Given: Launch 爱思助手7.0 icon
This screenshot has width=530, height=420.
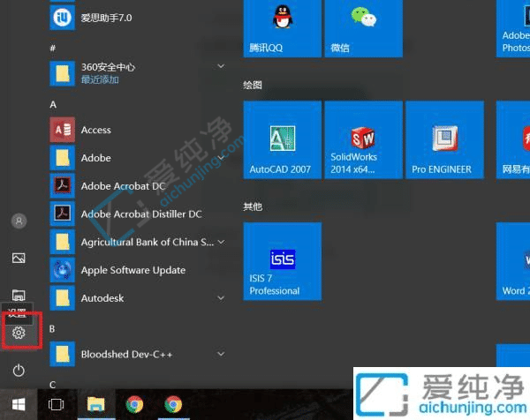Looking at the screenshot, I should coord(62,18).
